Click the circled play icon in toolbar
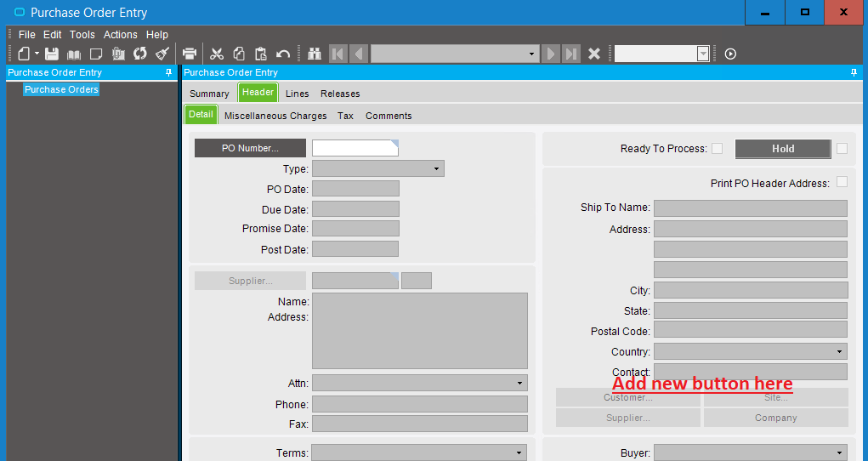868x461 pixels. pos(731,54)
